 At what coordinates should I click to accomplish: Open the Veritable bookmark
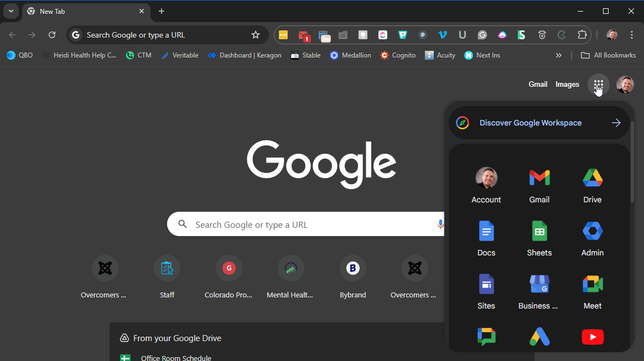pyautogui.click(x=180, y=55)
